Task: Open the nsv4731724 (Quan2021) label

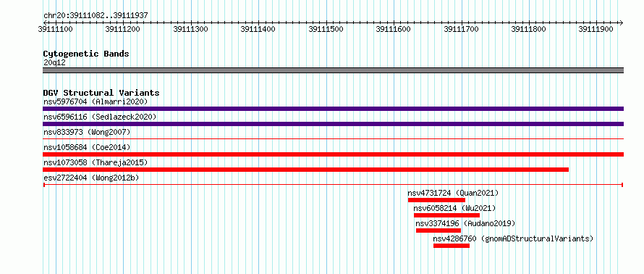Action: [x=453, y=193]
